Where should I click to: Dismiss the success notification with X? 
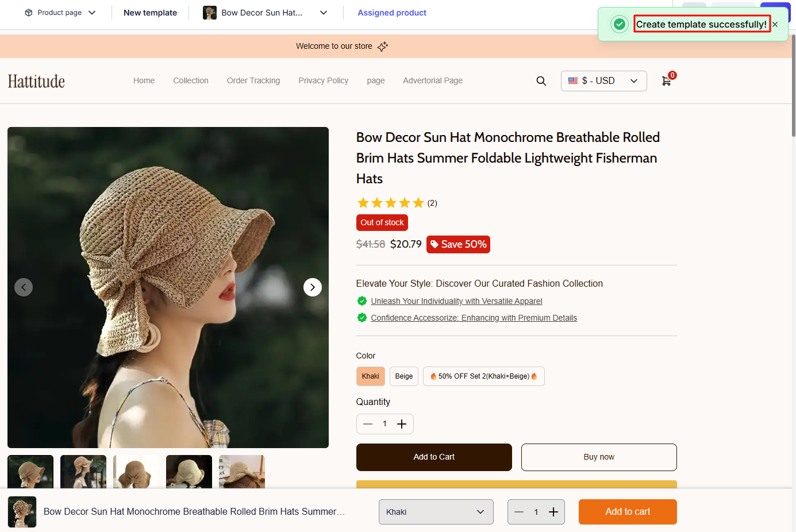tap(775, 25)
